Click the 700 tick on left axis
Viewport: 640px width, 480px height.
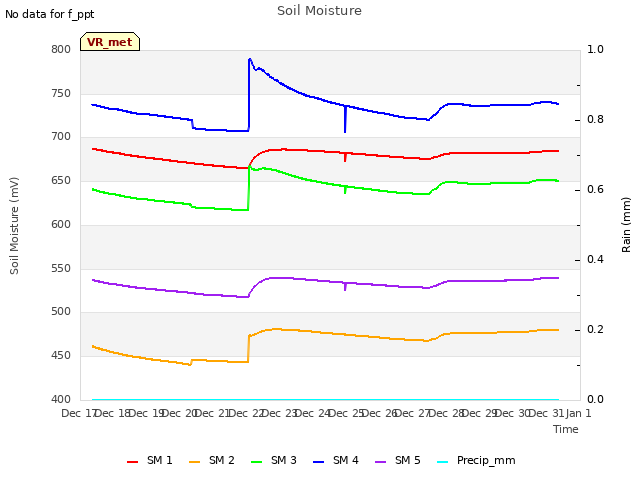click(x=61, y=137)
